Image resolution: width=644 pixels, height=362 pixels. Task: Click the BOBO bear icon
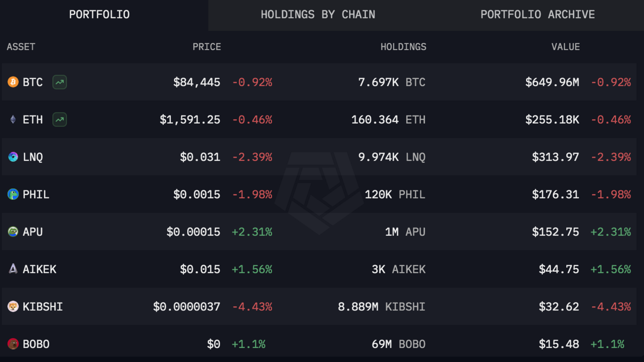[x=13, y=344]
